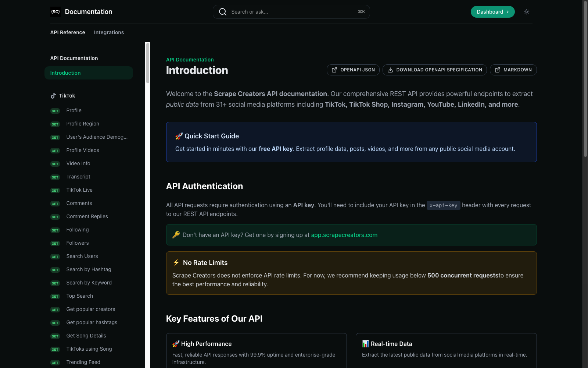Click the Real-time Data card title
Screen dimensions: 588x368
[x=387, y=344]
